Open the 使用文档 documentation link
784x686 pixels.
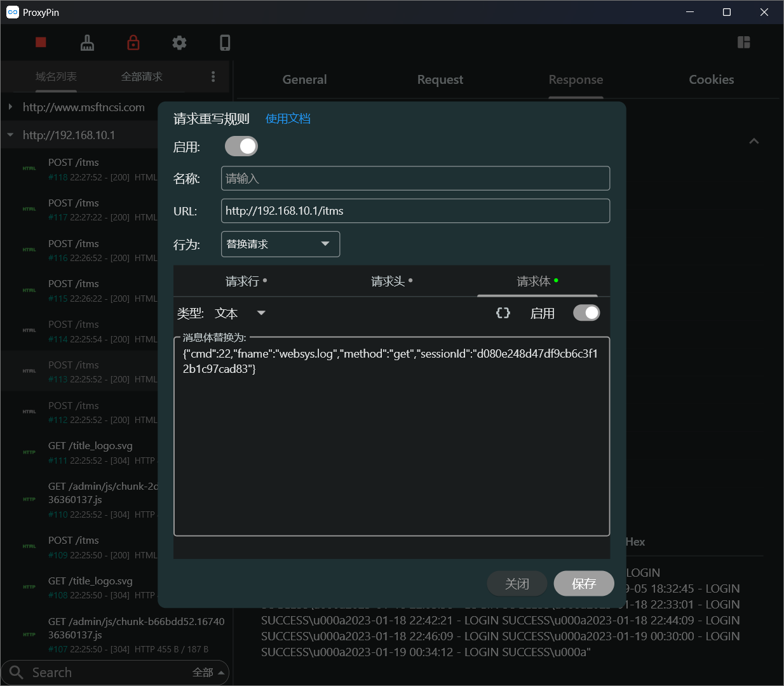pyautogui.click(x=288, y=119)
